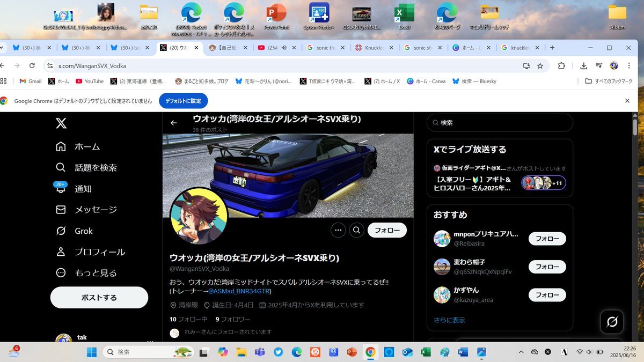Viewport: 644px width, 362px height.
Task: Open the Epson Photo+ desktop shortcut
Action: point(319,16)
